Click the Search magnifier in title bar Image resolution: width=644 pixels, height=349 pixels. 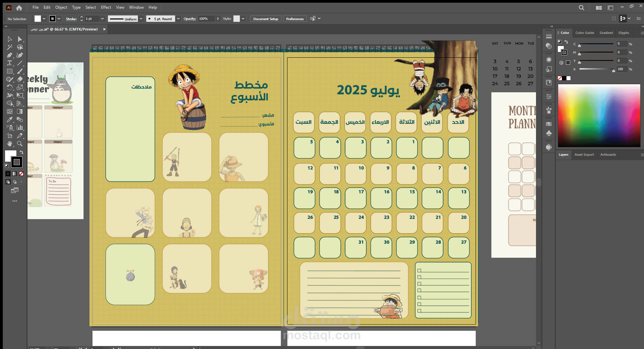tap(581, 7)
